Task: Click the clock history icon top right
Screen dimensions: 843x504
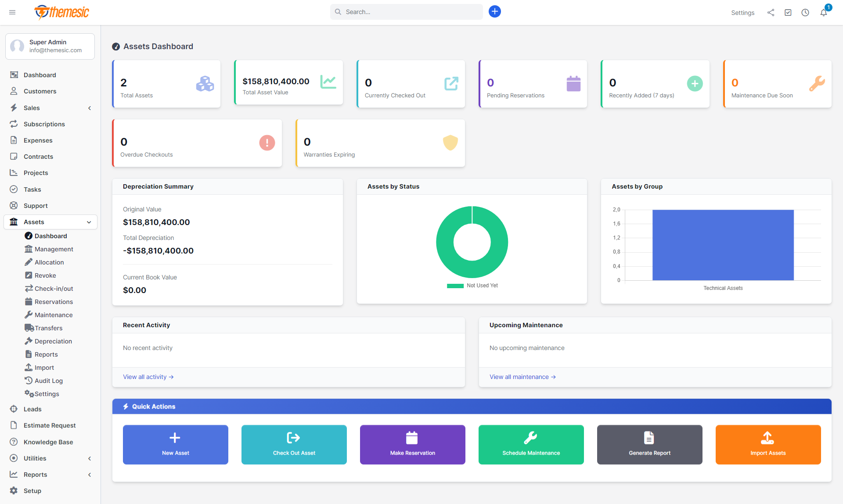Action: pyautogui.click(x=806, y=13)
